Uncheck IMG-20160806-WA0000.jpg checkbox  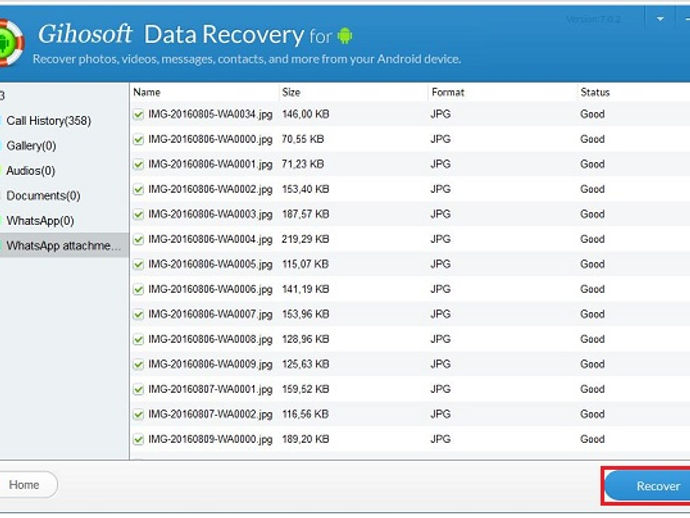click(139, 140)
